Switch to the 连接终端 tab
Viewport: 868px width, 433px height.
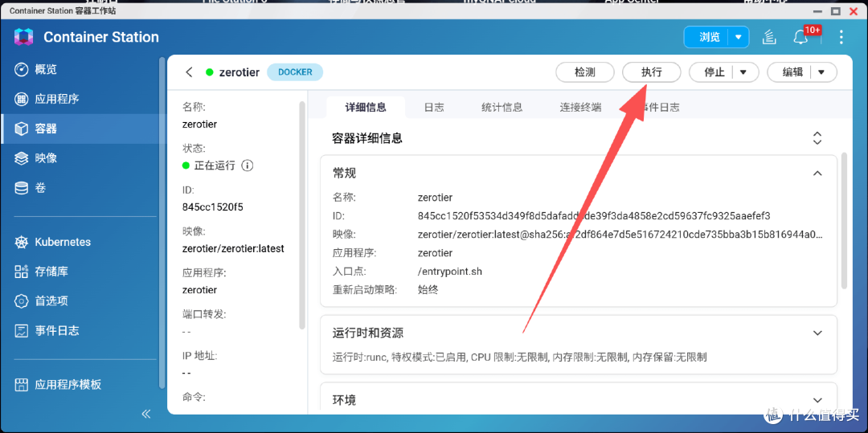[581, 108]
